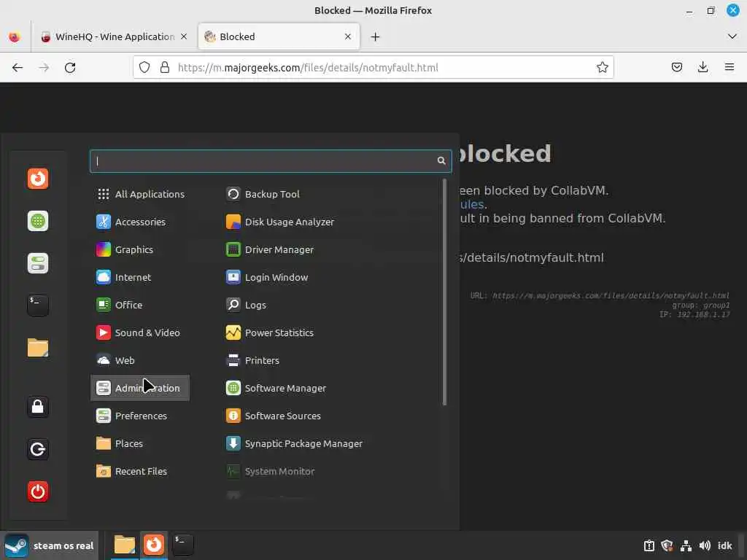
Task: Select the Administration category
Action: (140, 388)
